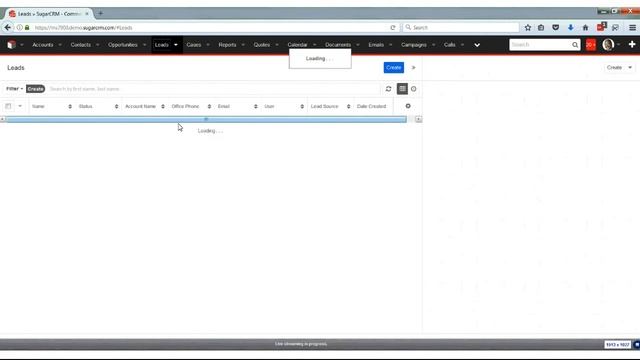This screenshot has height=360, width=640.
Task: Click the blue Create lead button
Action: pos(393,67)
